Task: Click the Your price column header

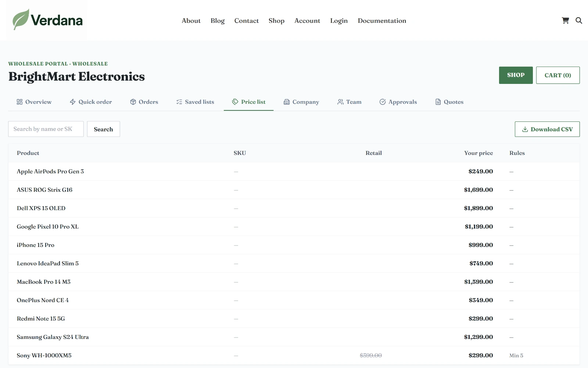Action: coord(478,153)
